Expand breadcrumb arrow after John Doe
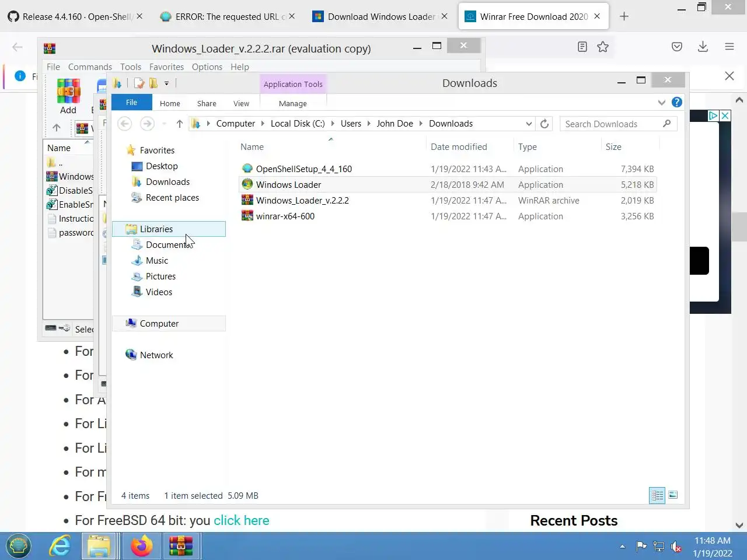 [421, 124]
